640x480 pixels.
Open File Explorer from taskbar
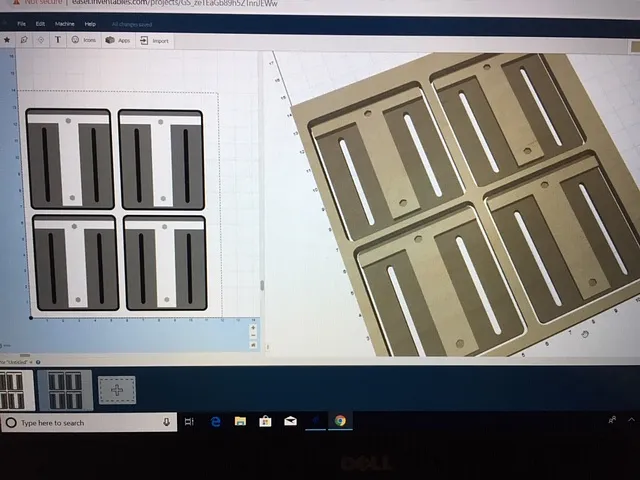(x=240, y=421)
